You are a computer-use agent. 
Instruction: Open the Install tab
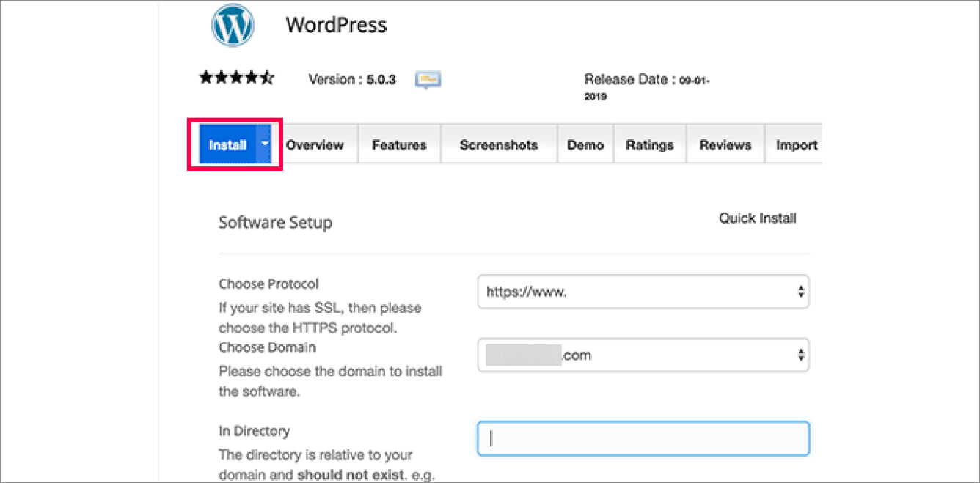click(x=227, y=145)
